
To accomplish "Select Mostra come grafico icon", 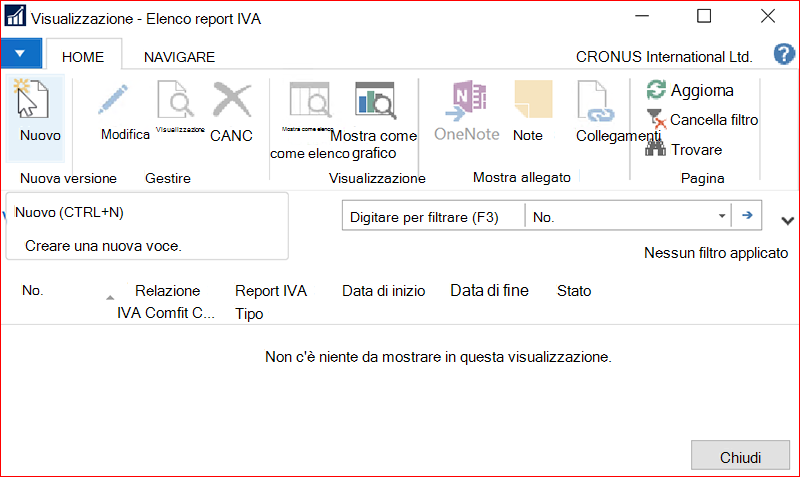I will [376, 100].
